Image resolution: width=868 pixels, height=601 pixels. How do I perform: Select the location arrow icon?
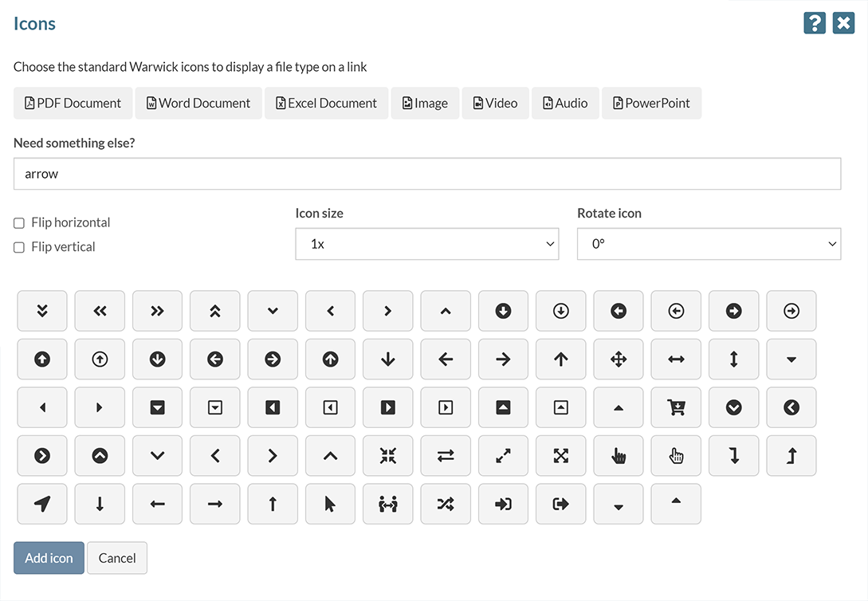42,504
